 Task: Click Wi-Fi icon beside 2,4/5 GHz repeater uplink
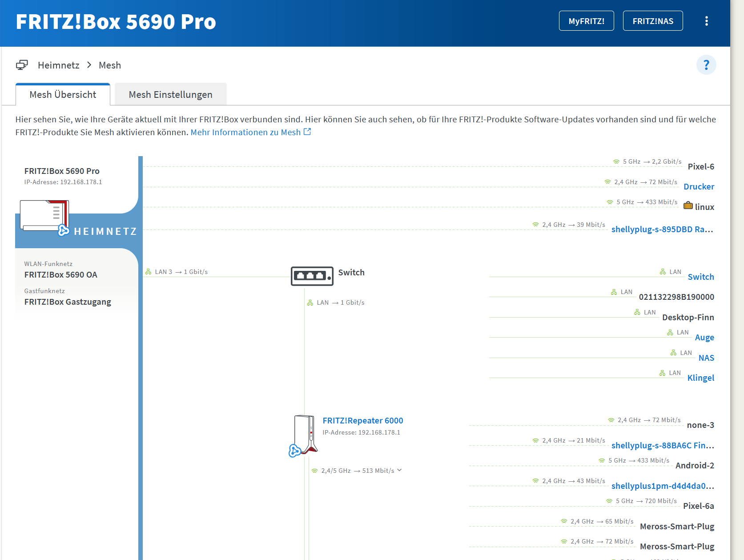point(314,471)
